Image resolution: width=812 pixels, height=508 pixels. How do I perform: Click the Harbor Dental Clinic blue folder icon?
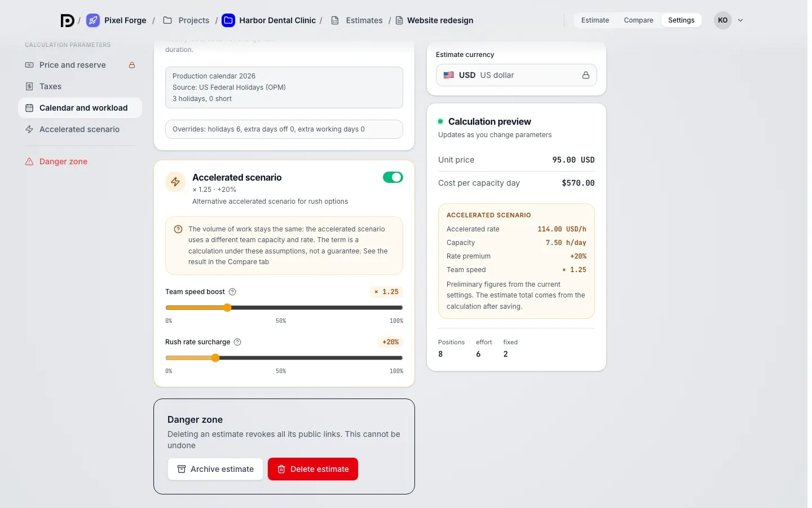(x=228, y=20)
